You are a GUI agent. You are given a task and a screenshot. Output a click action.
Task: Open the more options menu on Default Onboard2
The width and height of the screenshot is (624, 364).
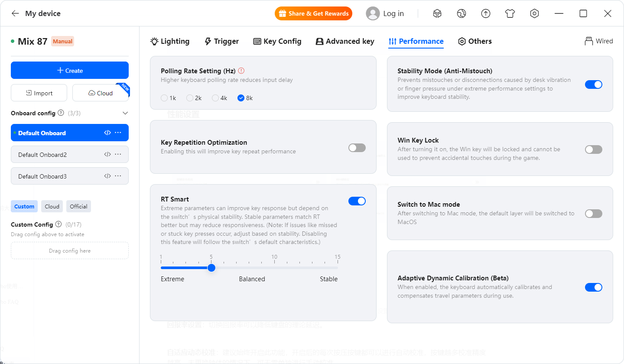(118, 154)
